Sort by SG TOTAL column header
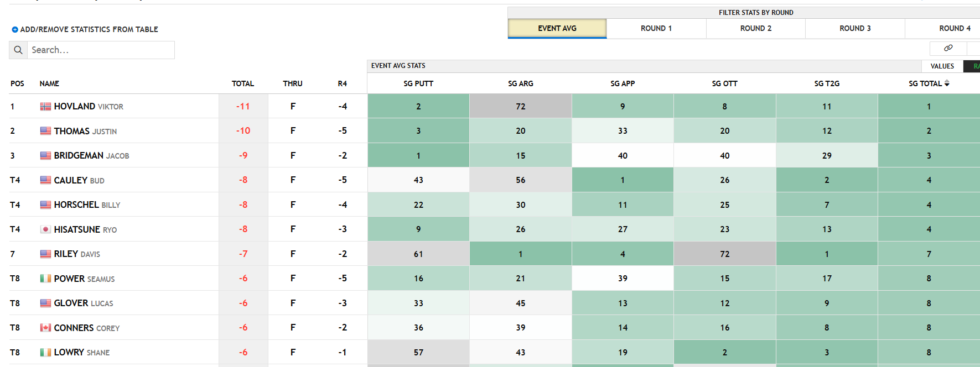Screen dimensions: 980x367 [x=925, y=83]
